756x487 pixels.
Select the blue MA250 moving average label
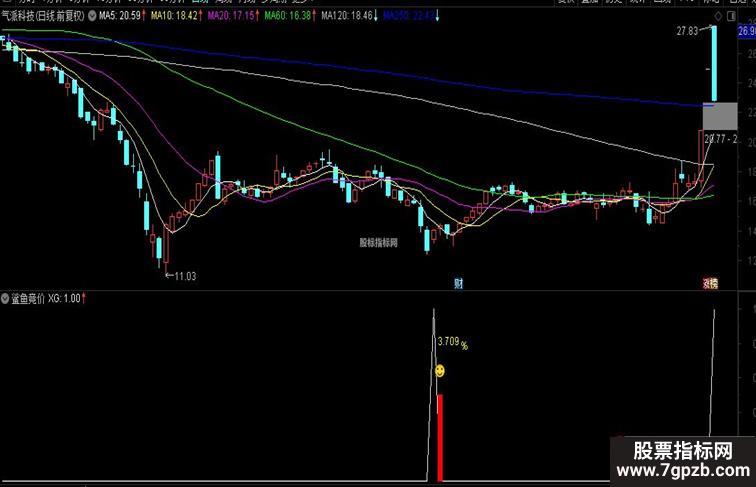click(409, 16)
